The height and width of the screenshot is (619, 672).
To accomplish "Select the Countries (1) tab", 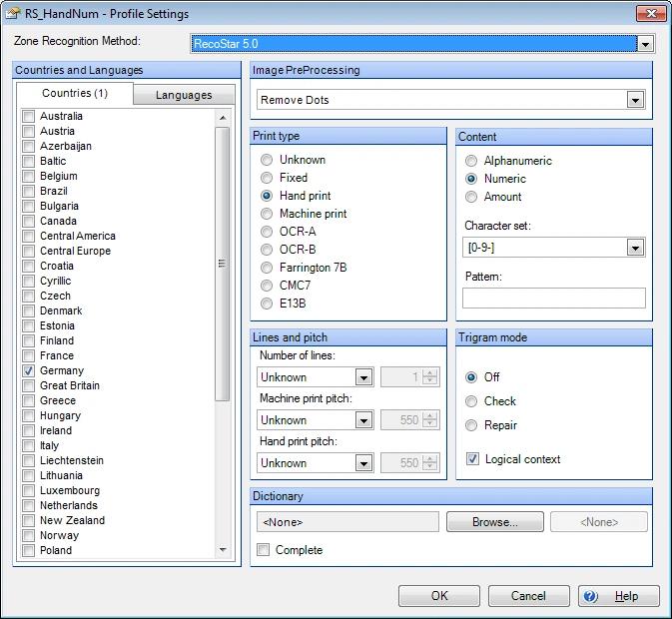I will [x=75, y=93].
